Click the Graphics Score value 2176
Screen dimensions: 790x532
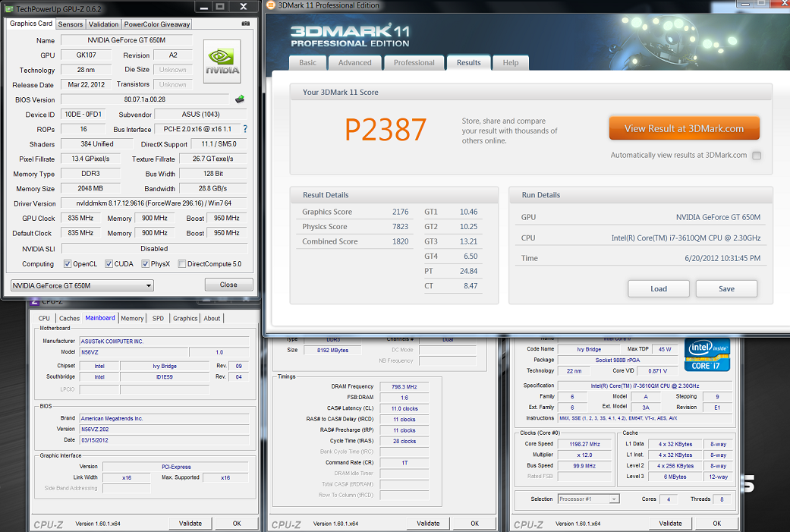401,212
